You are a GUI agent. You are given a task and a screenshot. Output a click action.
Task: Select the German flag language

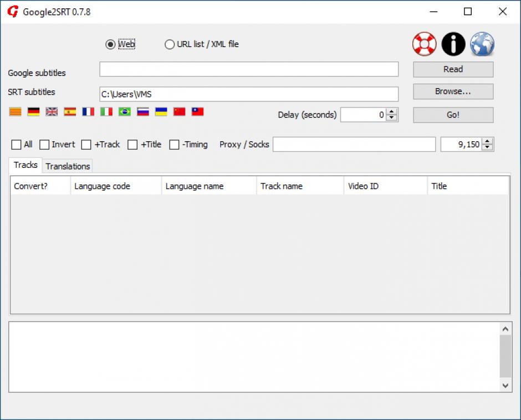34,111
